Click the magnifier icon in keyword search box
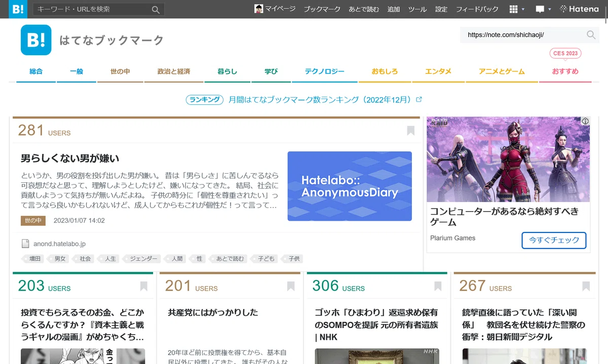Viewport: 608px width, 364px height. pos(156,10)
